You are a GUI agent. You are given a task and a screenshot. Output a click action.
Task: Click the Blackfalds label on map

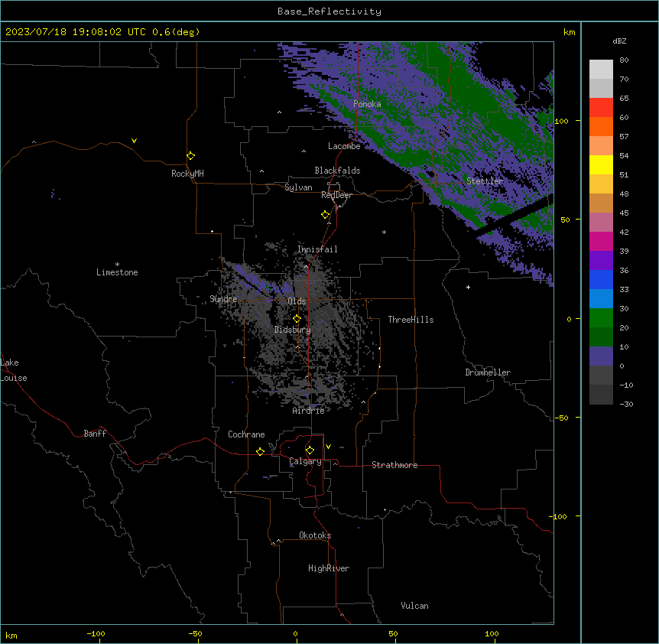click(337, 171)
